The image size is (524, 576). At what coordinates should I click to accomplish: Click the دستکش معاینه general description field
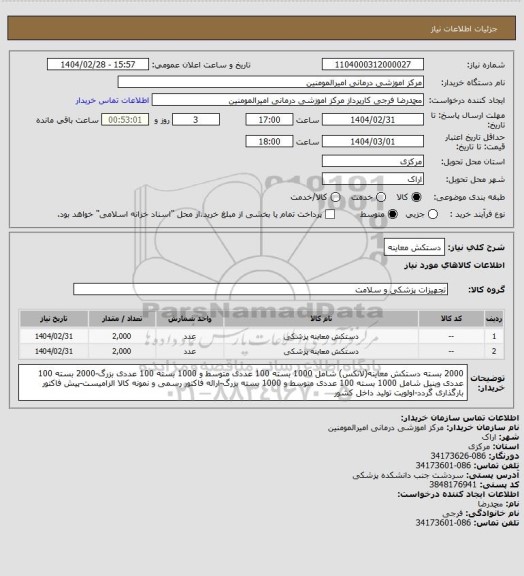coord(414,248)
